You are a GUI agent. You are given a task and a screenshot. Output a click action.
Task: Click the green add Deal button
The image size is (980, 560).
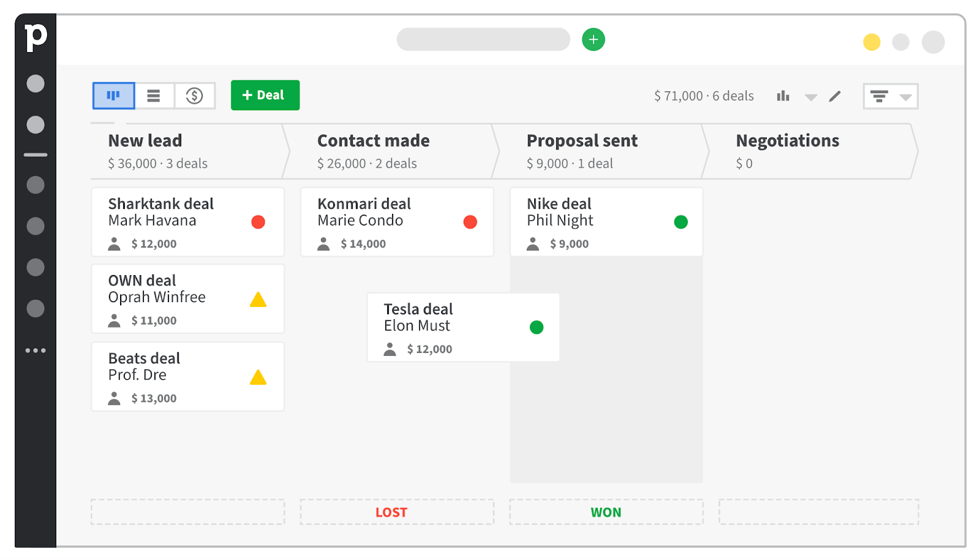(265, 96)
